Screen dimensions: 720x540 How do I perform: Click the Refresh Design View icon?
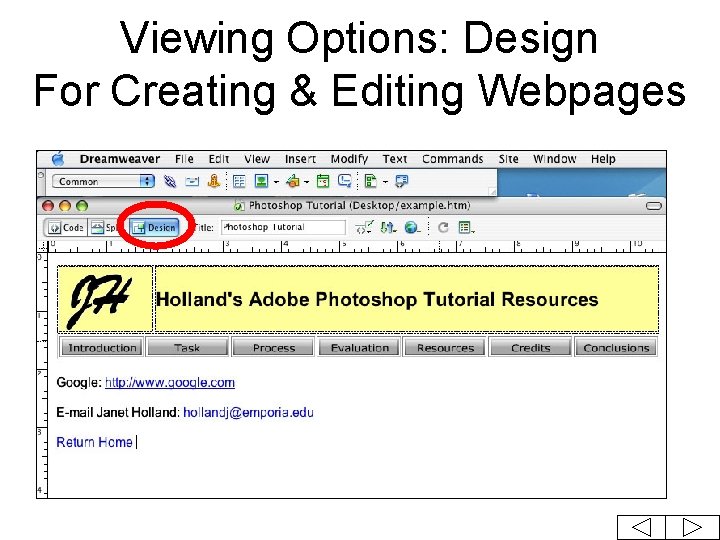click(x=443, y=227)
